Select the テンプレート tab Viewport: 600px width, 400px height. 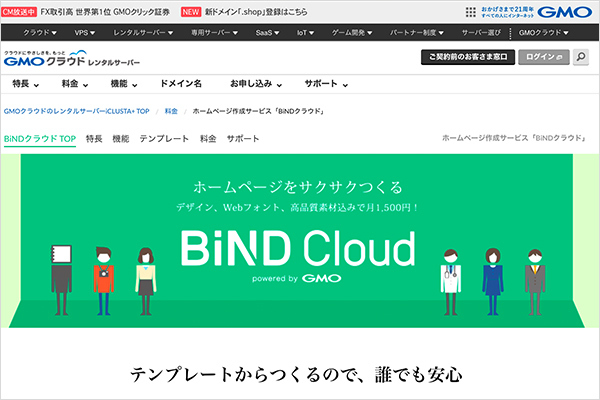coord(164,139)
